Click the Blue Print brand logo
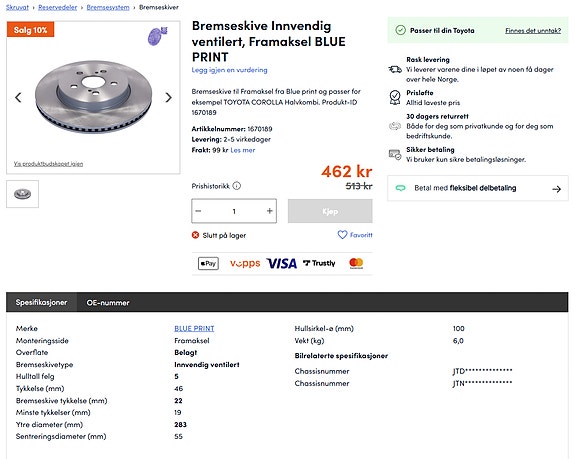 tap(158, 36)
